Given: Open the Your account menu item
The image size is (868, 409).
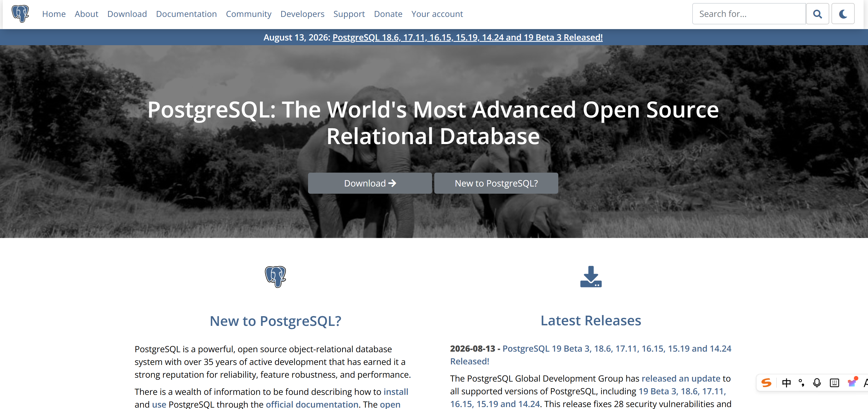Looking at the screenshot, I should (437, 14).
